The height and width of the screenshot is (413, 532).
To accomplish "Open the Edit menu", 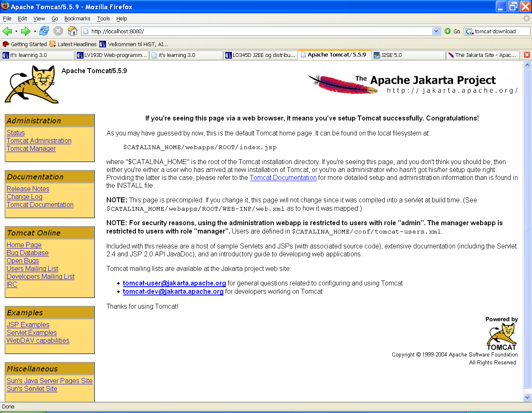I will click(x=22, y=19).
